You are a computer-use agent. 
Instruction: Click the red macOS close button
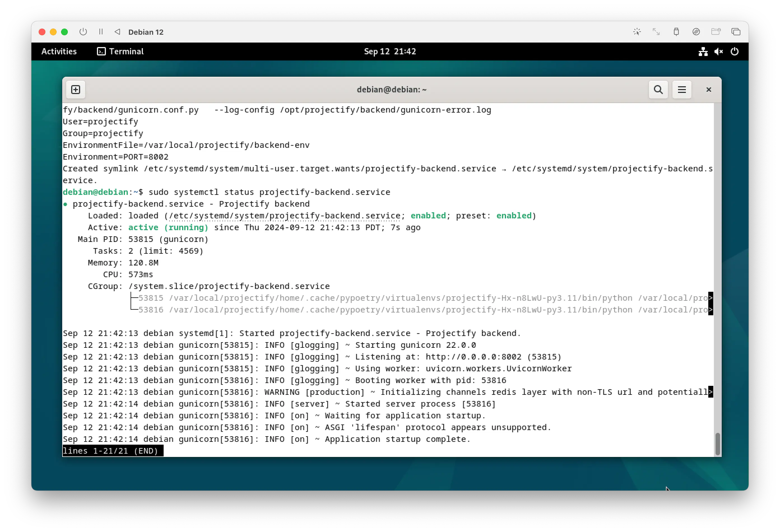(x=42, y=32)
